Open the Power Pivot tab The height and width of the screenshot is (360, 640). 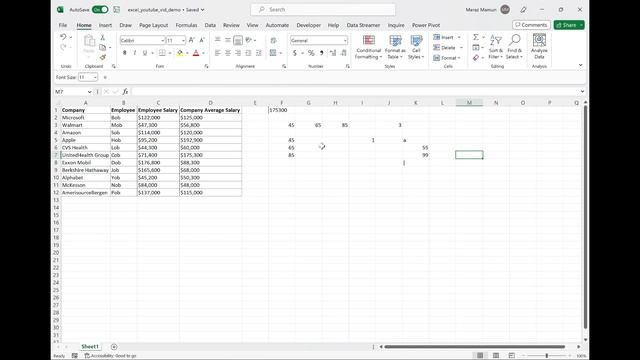(426, 25)
